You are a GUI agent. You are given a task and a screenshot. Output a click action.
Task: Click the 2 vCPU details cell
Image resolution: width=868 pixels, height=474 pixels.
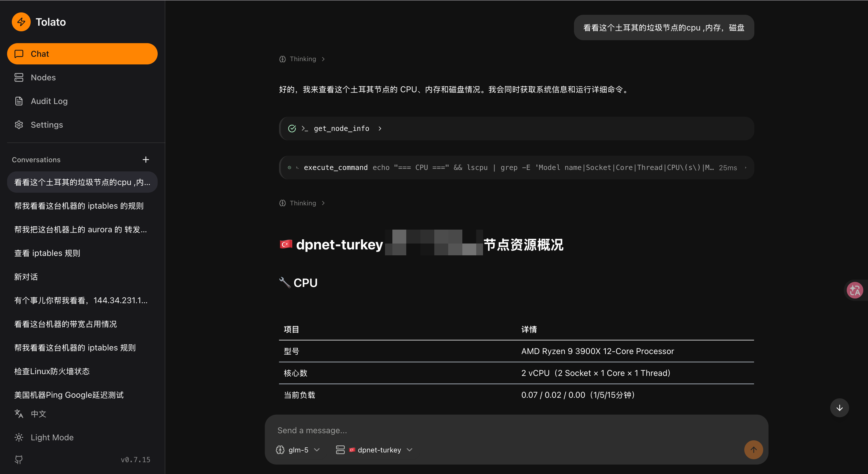596,373
